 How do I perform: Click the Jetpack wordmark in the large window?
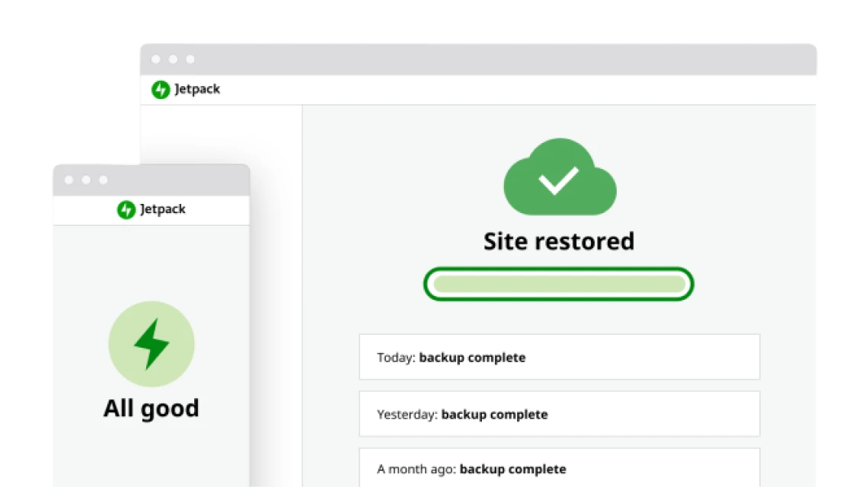[197, 90]
